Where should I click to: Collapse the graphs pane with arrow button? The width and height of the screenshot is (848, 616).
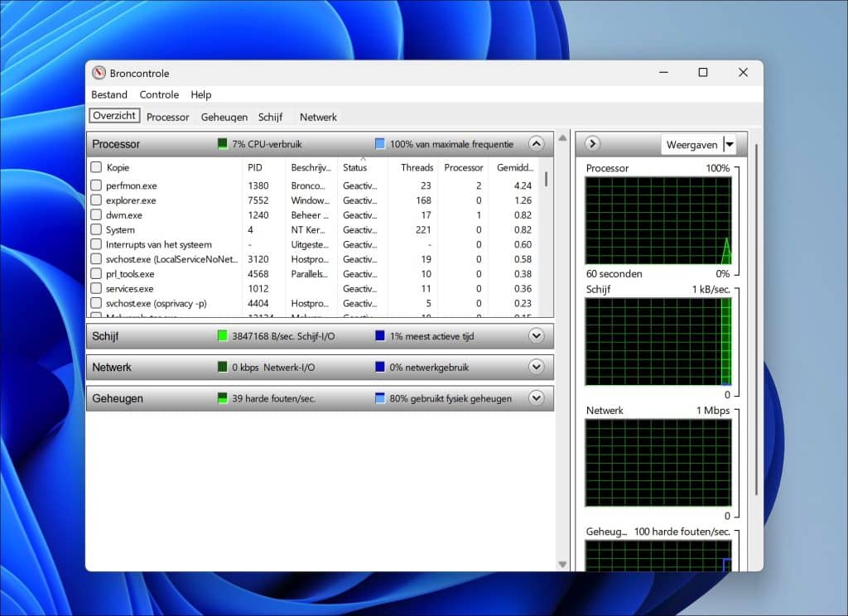592,144
